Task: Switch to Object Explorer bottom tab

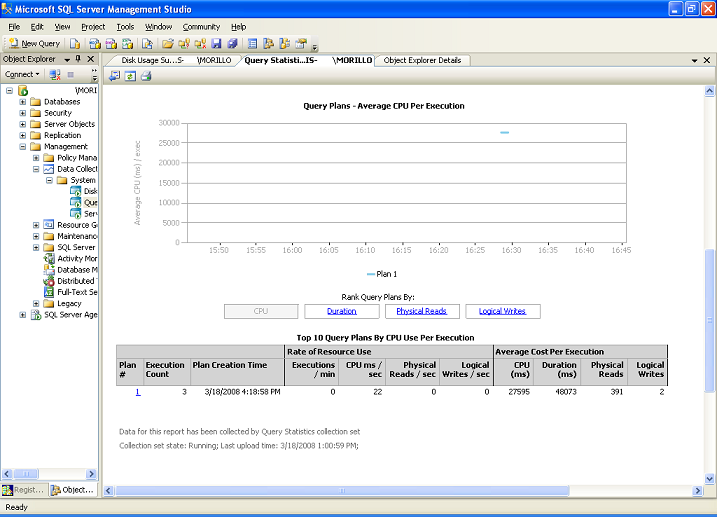Action: click(73, 490)
